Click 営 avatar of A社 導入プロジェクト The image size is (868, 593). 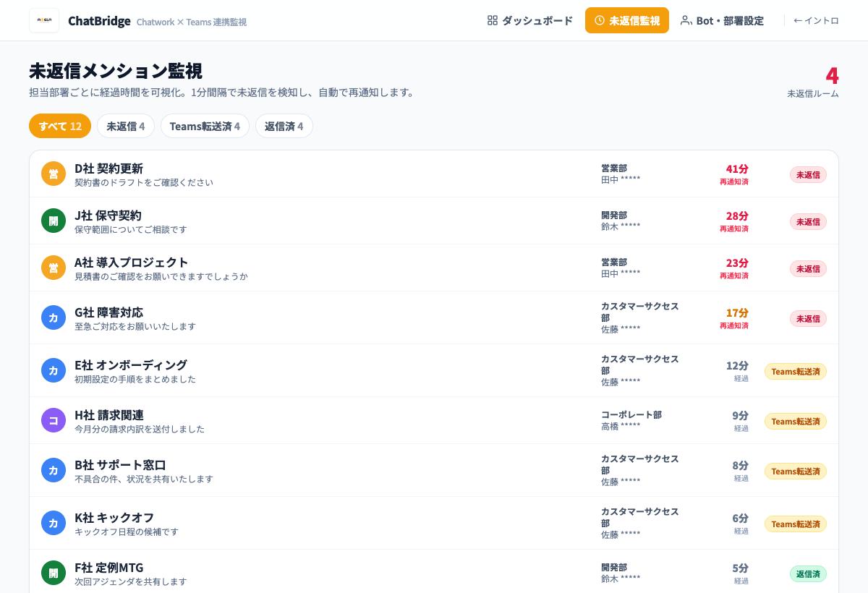point(54,268)
